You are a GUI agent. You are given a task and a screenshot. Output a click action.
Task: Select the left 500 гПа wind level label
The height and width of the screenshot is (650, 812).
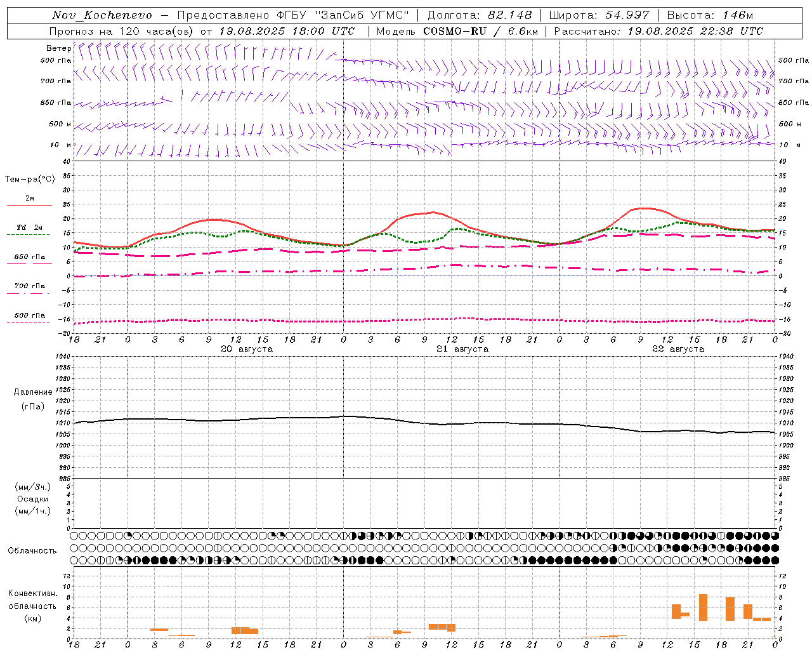pos(56,60)
